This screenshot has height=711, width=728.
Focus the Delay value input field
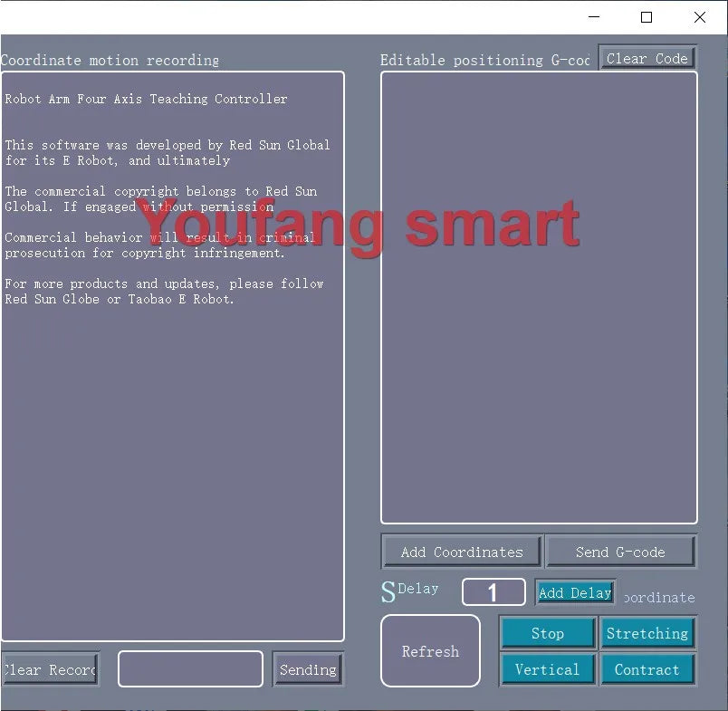pos(493,592)
